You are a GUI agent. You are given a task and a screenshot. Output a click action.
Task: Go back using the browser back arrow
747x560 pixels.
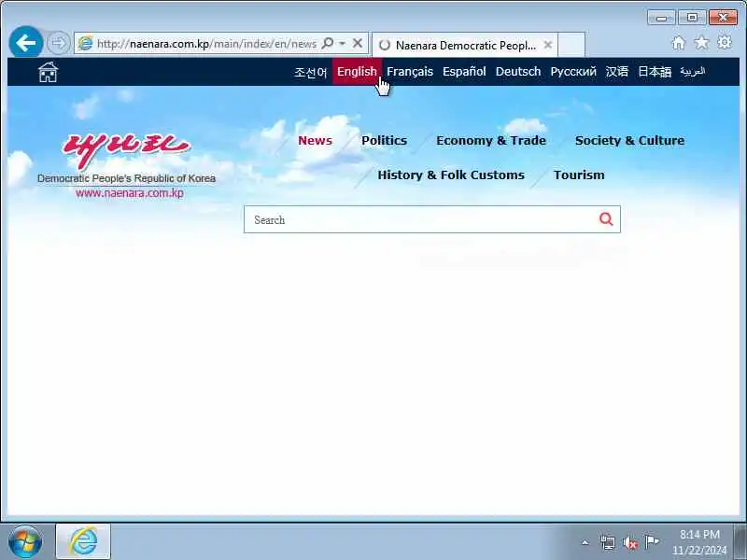[26, 43]
